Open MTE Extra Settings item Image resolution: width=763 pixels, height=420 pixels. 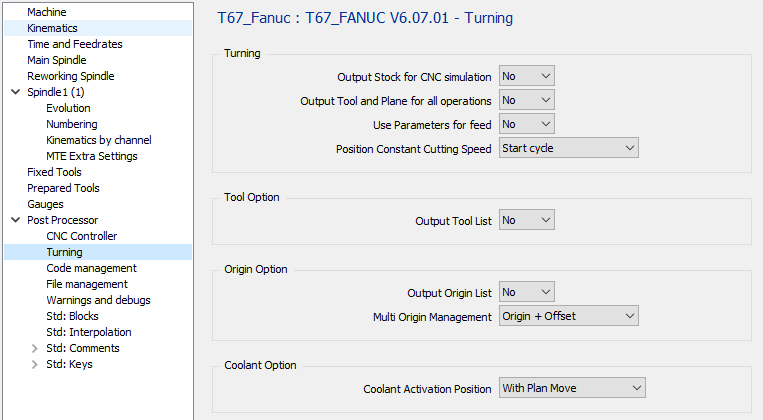click(91, 156)
